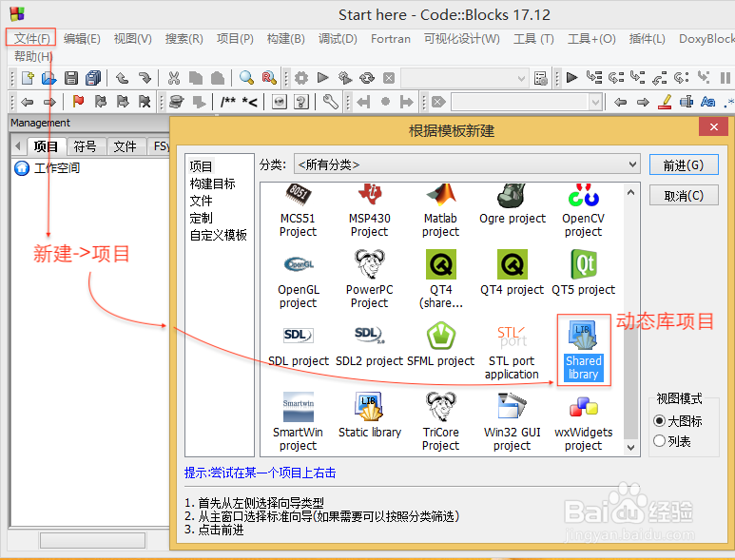Switch to the 文件 tab in Management
735x560 pixels.
126,146
